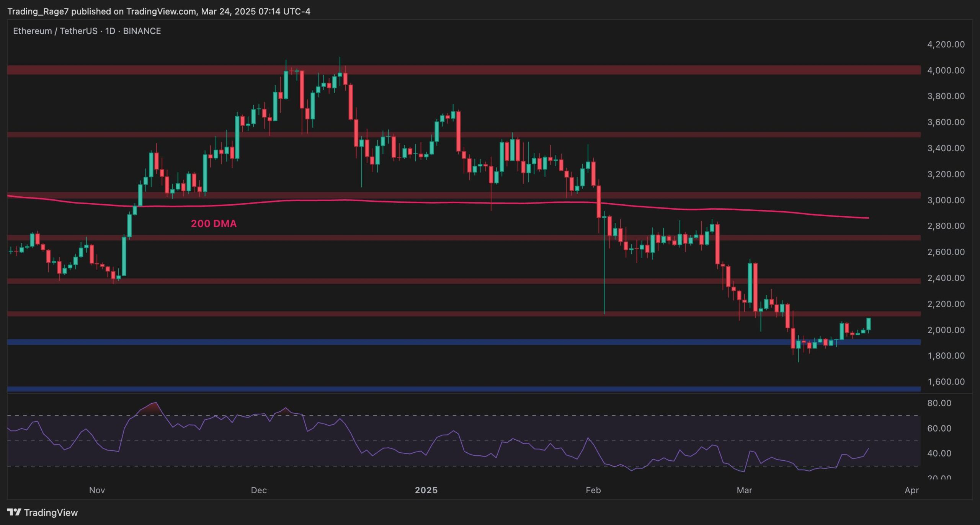This screenshot has width=980, height=525.
Task: Click the TradingView brand text
Action: coord(51,512)
